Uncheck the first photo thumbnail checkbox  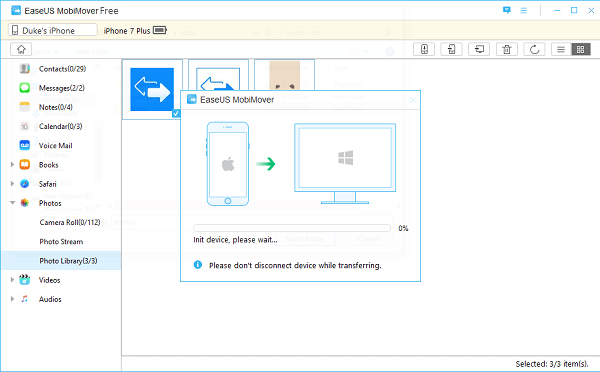(x=176, y=113)
